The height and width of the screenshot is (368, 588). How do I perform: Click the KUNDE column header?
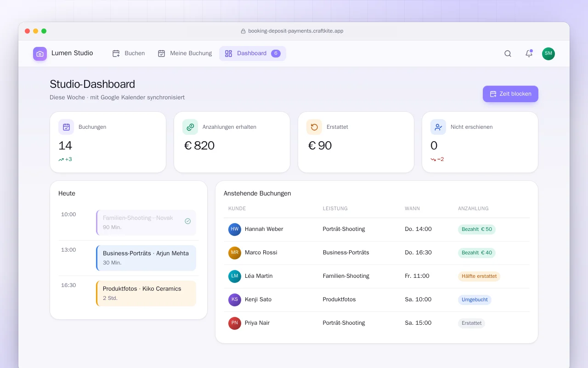tap(237, 209)
